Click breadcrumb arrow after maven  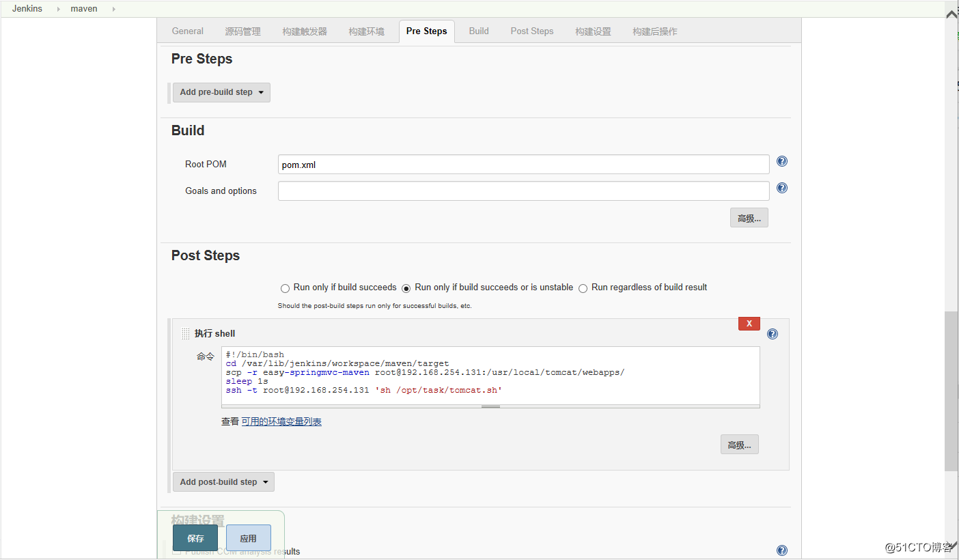113,9
